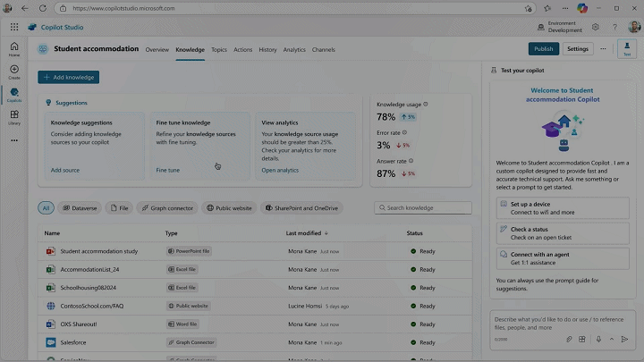Click the Publish button
Viewport: 644px width, 362px height.
543,49
